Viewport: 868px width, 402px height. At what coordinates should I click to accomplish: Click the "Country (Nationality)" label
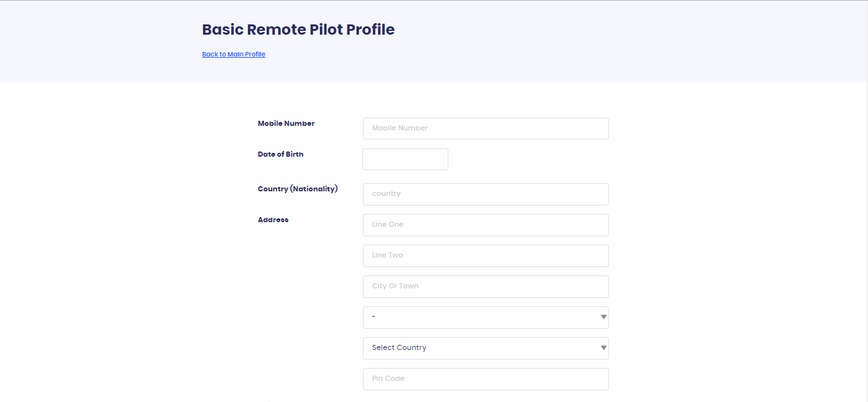click(297, 189)
